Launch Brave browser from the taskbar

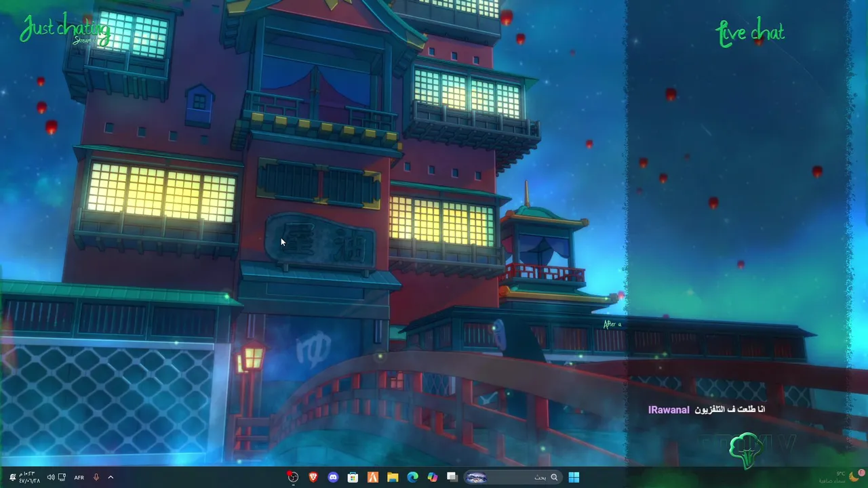click(313, 477)
